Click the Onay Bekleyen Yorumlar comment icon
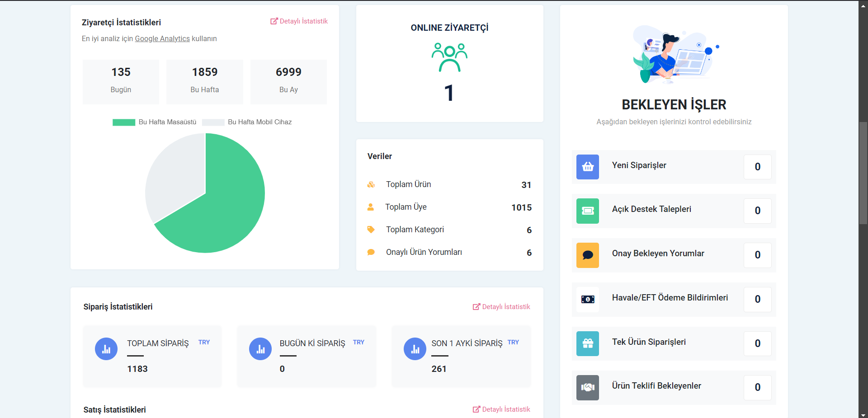The width and height of the screenshot is (868, 418). pos(588,255)
